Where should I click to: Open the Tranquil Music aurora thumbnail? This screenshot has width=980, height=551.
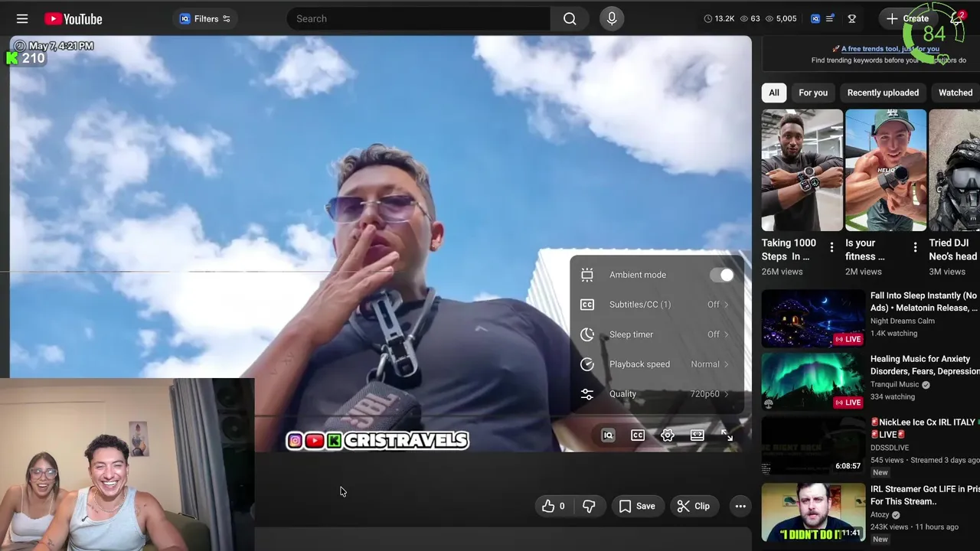813,382
